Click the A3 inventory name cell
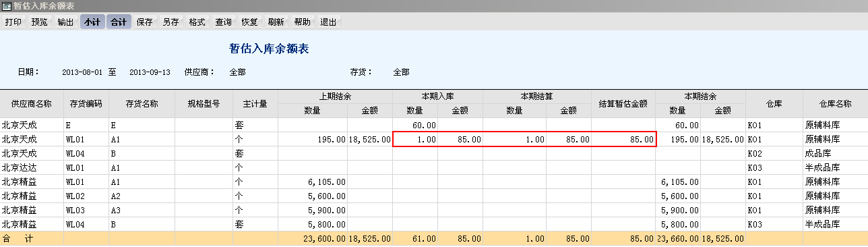Viewport: 868px width, 247px height. point(142,210)
